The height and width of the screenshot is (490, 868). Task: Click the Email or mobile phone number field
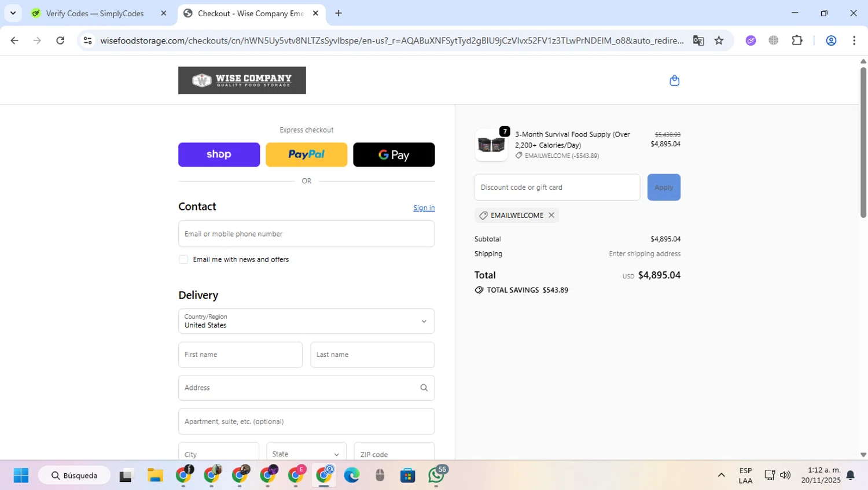(306, 234)
